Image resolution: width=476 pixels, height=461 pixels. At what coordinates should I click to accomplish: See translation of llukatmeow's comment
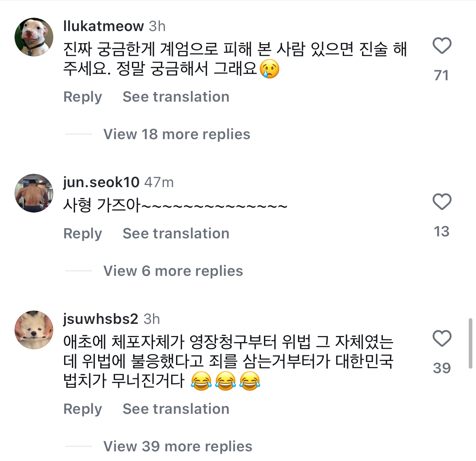pos(176,97)
